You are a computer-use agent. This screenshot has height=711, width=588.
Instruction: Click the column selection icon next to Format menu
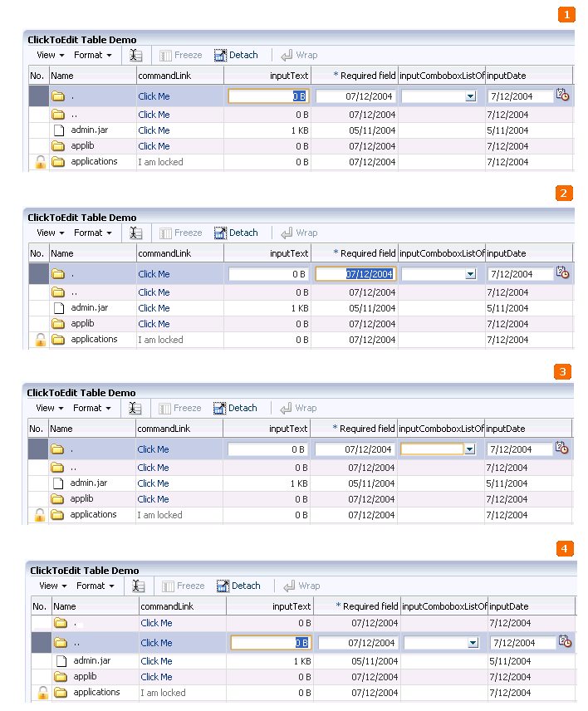[135, 55]
